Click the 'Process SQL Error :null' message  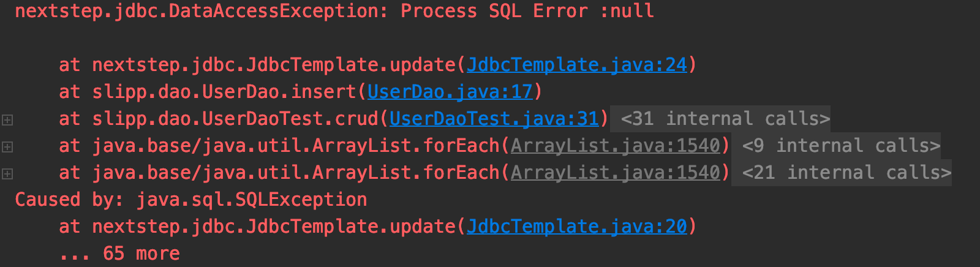pyautogui.click(x=527, y=11)
